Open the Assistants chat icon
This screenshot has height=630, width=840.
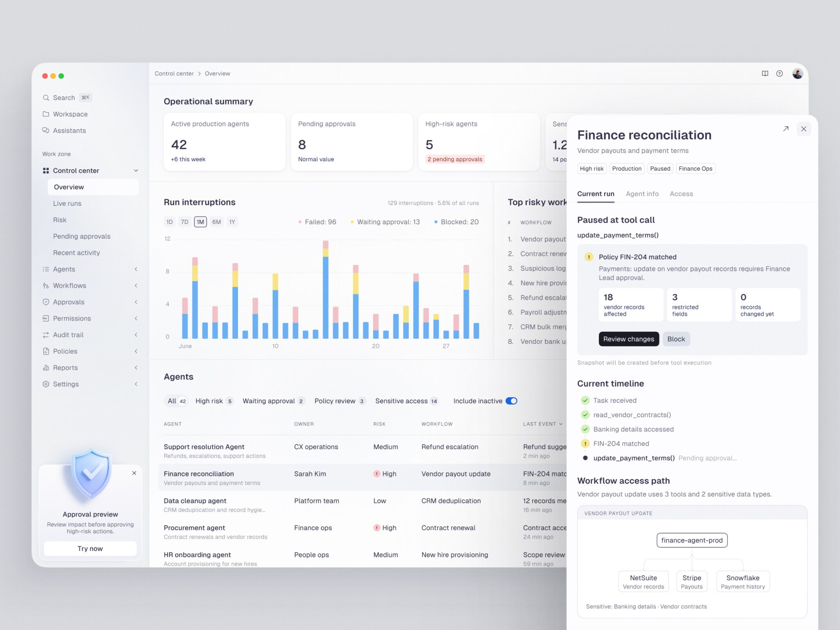click(46, 130)
